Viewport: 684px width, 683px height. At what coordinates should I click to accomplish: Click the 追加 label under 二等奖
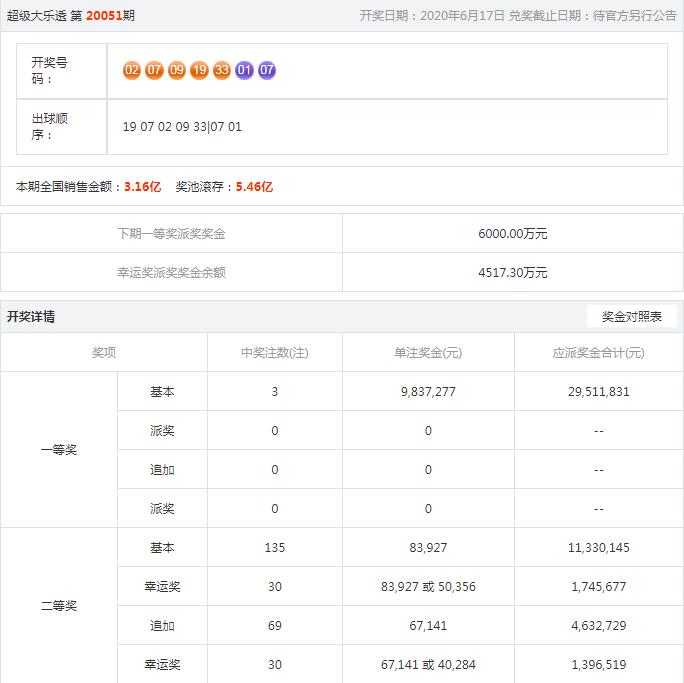pos(162,625)
